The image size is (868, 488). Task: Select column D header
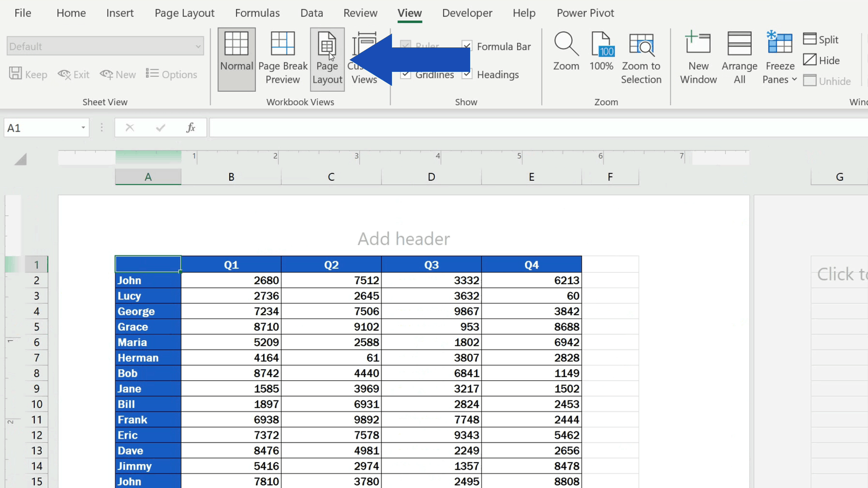(x=431, y=176)
